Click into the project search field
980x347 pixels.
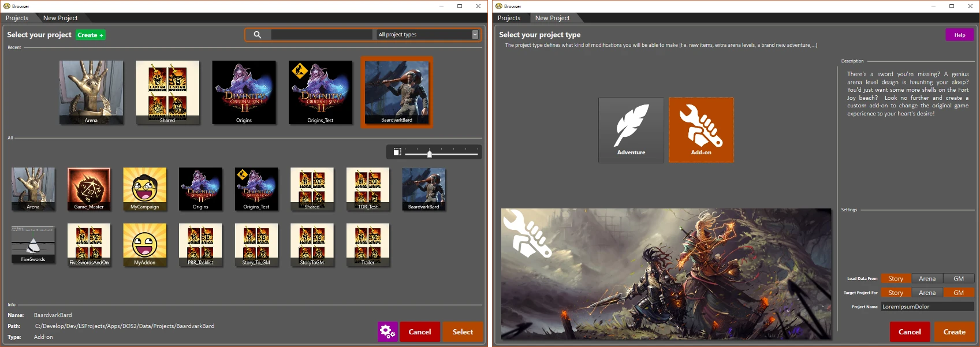pos(322,35)
